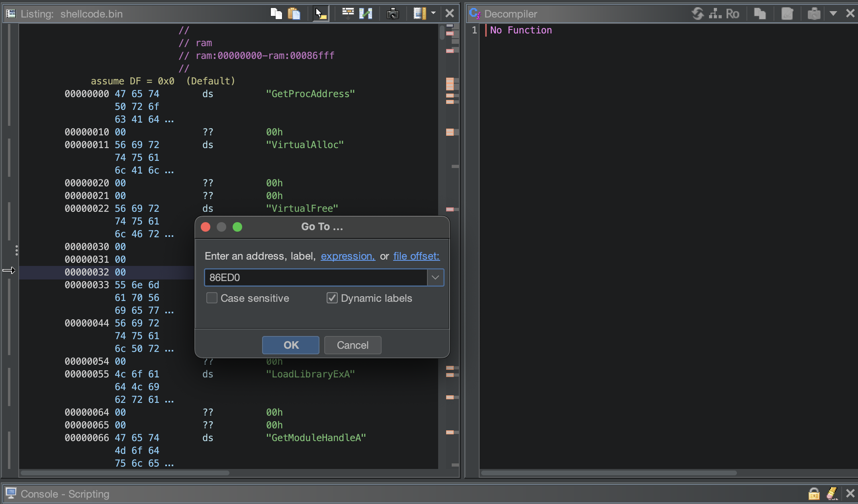Close the Listing panel
This screenshot has width=858, height=504.
[450, 14]
